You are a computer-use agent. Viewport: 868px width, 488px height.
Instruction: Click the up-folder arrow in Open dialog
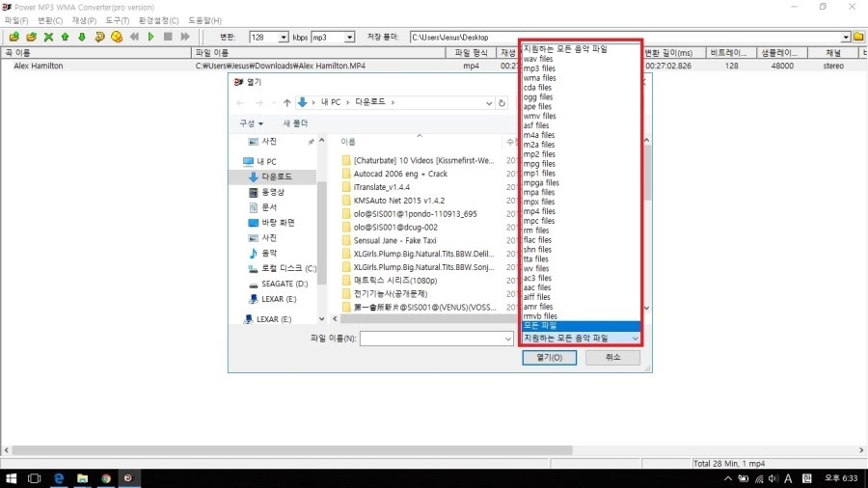click(x=286, y=102)
